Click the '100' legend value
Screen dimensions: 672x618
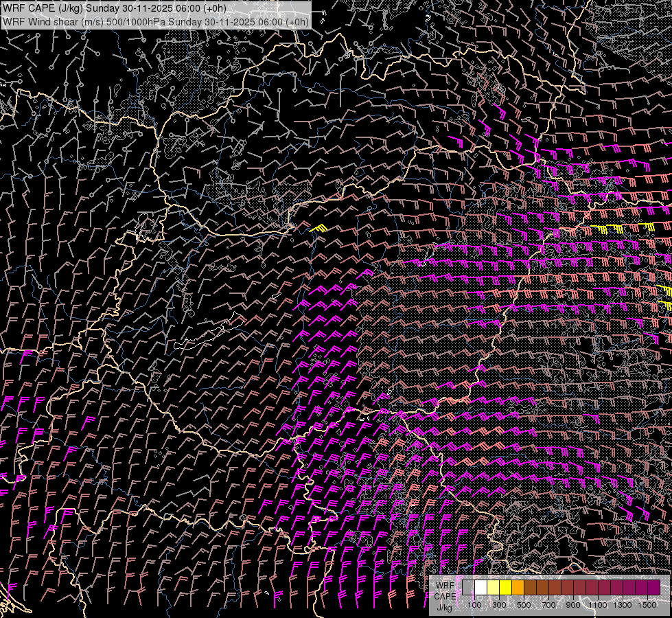pos(474,605)
